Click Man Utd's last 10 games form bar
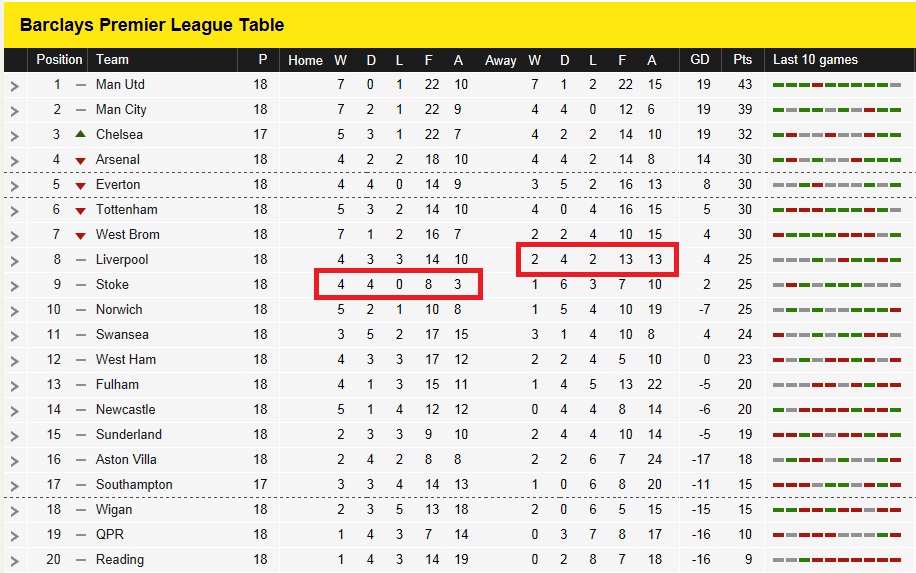Image resolution: width=916 pixels, height=573 pixels. (x=837, y=85)
